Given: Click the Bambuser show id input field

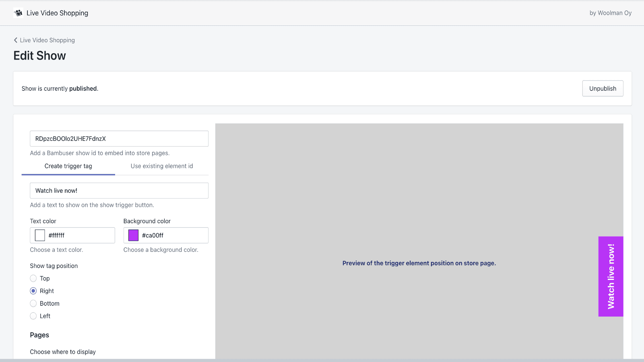Looking at the screenshot, I should [119, 139].
